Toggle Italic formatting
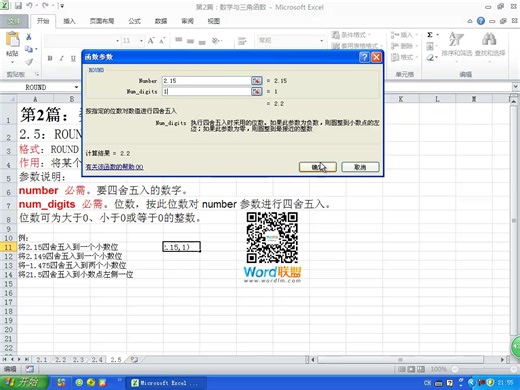Screen dimensions: 520x390 62,58
